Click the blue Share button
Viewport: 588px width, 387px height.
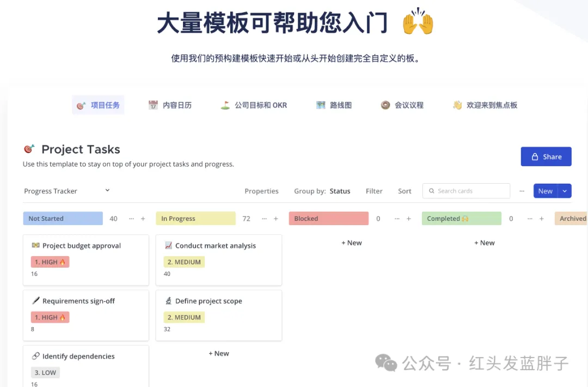click(546, 156)
